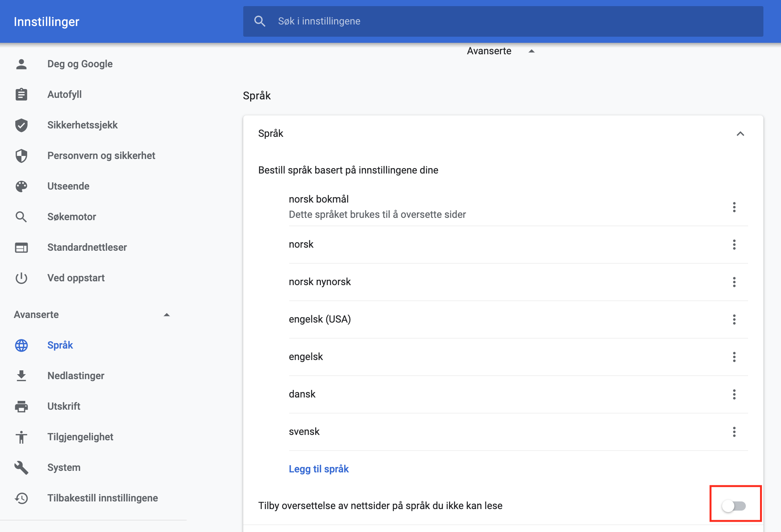Open Tilbakestill innstillingene section
The width and height of the screenshot is (781, 532).
click(103, 498)
